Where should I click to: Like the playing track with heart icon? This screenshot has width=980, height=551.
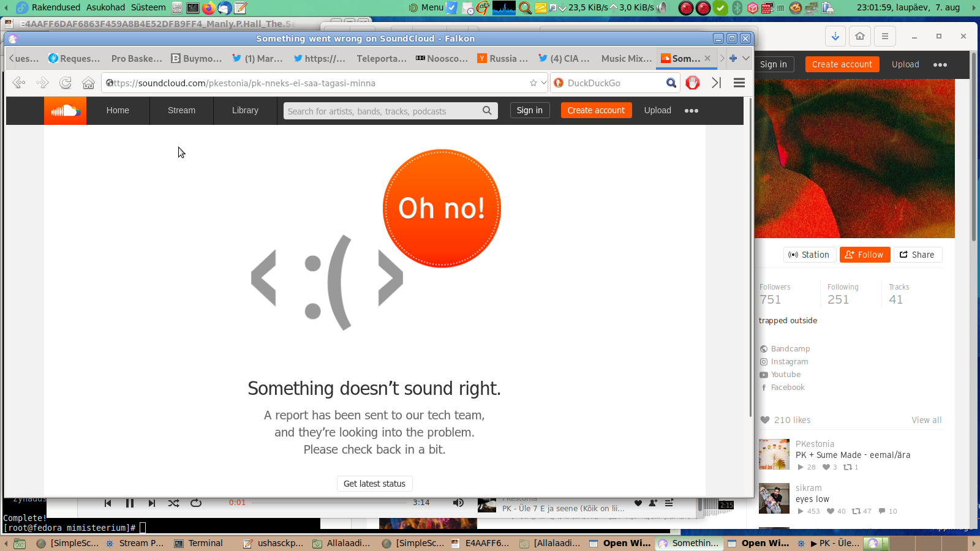pyautogui.click(x=638, y=503)
